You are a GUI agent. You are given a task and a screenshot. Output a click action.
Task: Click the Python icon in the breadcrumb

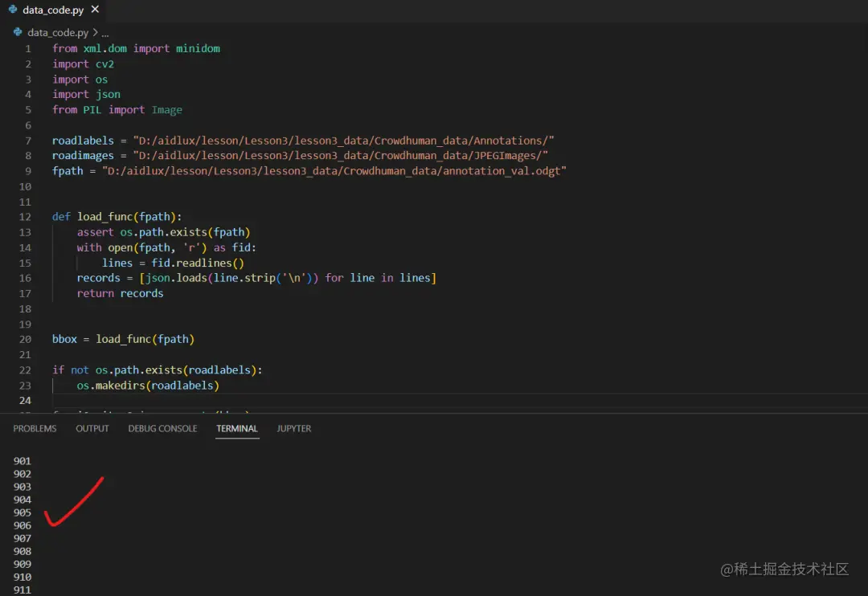point(18,32)
